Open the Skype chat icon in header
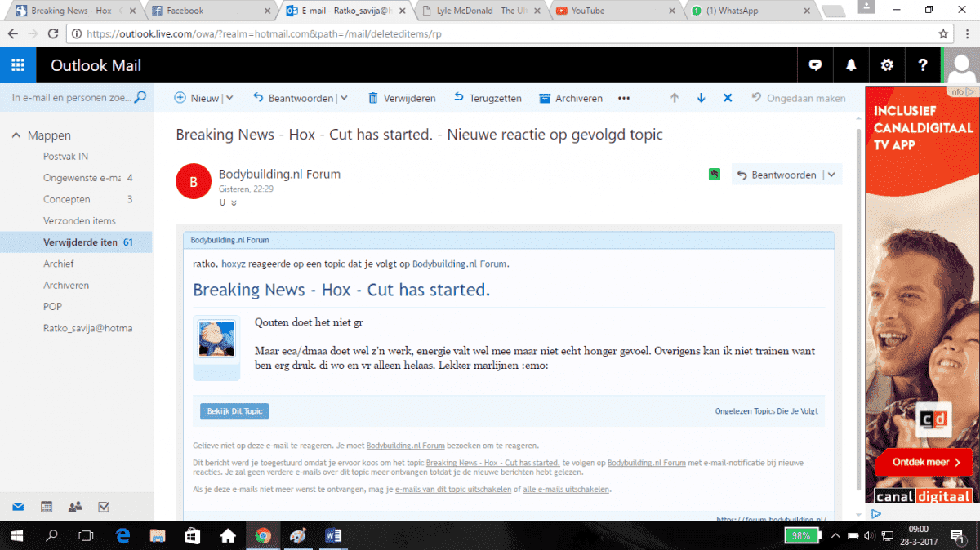This screenshot has height=550, width=980. click(x=815, y=65)
